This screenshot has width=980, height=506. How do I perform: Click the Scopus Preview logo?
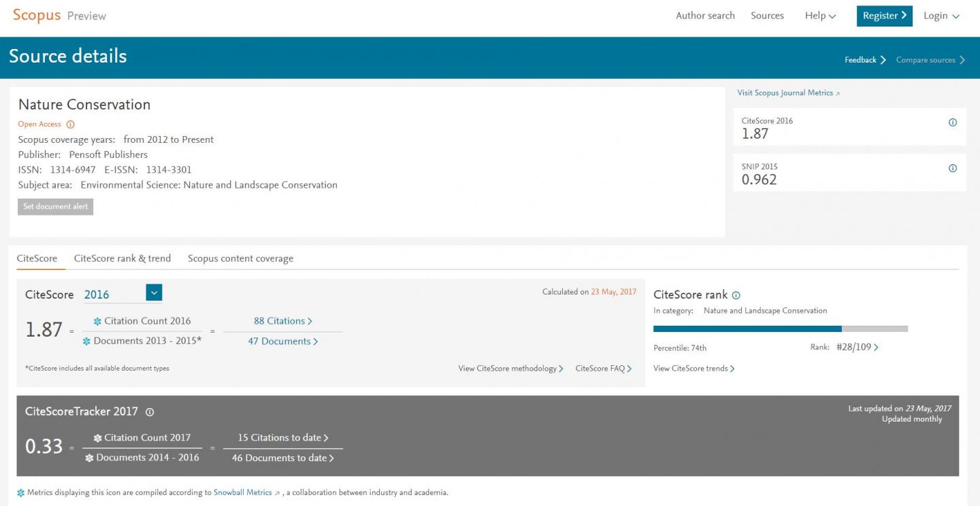coord(60,16)
